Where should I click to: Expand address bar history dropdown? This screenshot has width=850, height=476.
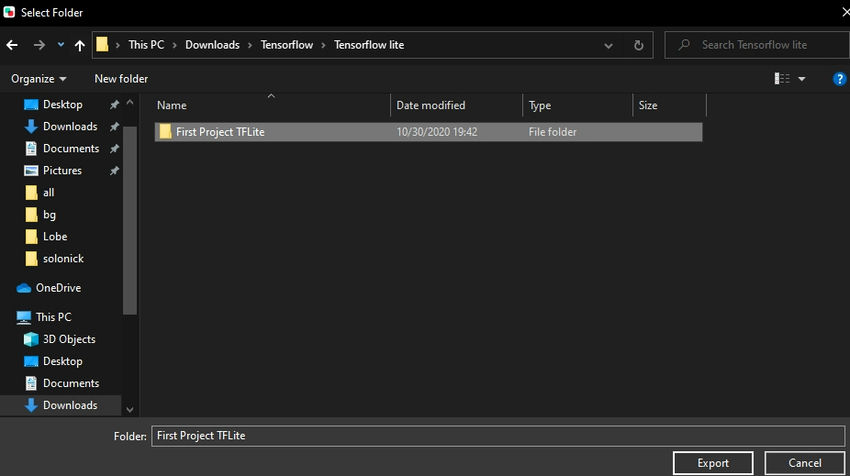tap(608, 46)
